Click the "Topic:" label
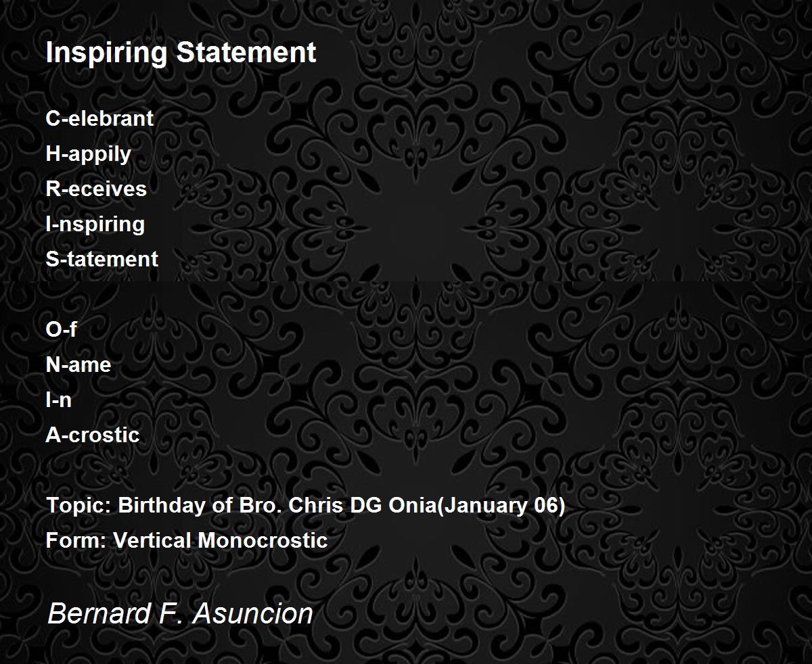This screenshot has width=812, height=664. [78, 505]
